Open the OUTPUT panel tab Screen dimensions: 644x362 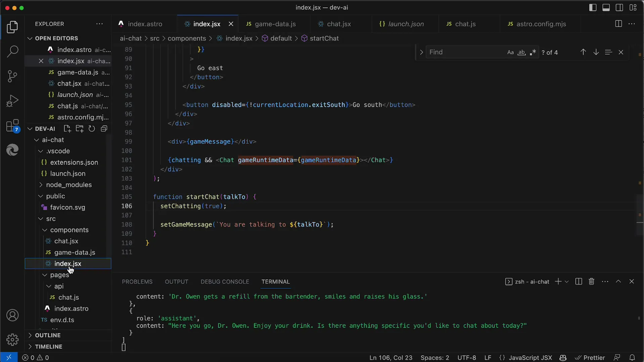pyautogui.click(x=177, y=282)
